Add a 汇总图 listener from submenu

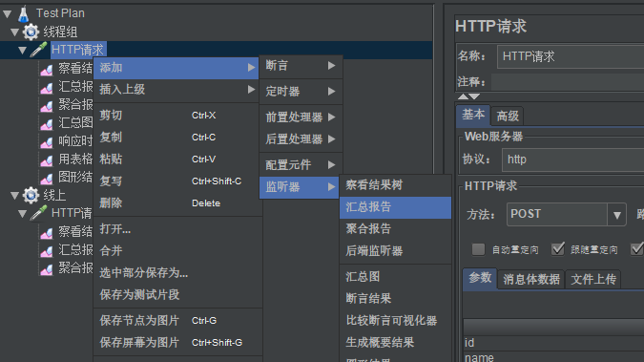[395, 276]
